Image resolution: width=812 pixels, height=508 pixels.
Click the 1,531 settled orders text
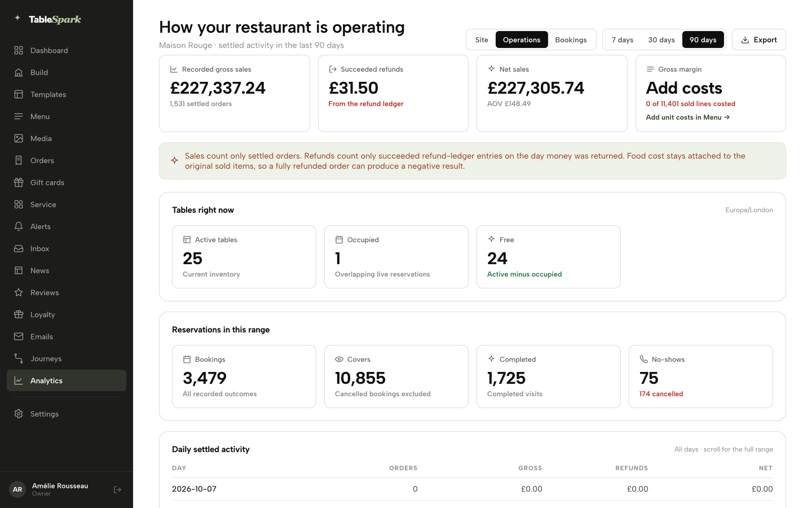(201, 104)
